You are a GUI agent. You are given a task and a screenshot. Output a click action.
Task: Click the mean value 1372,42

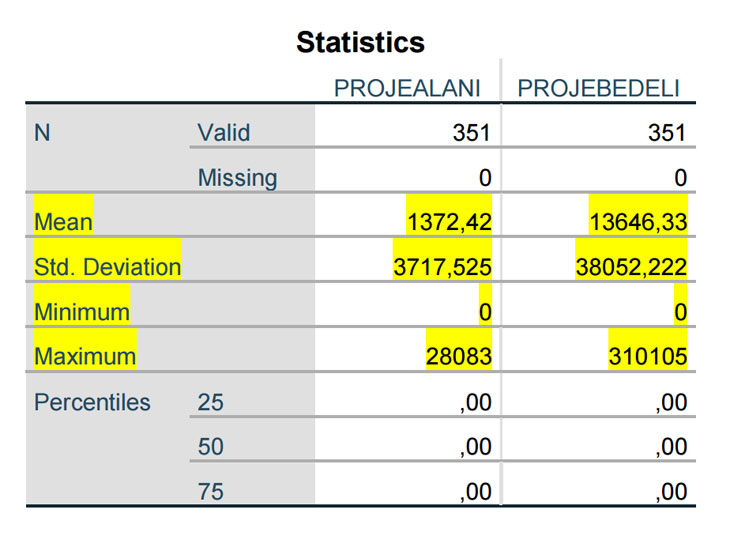[x=449, y=222]
